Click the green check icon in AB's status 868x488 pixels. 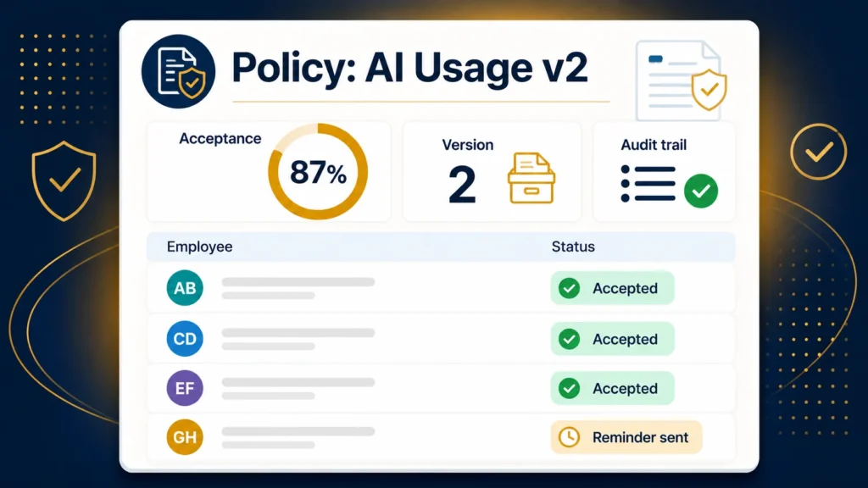[569, 288]
